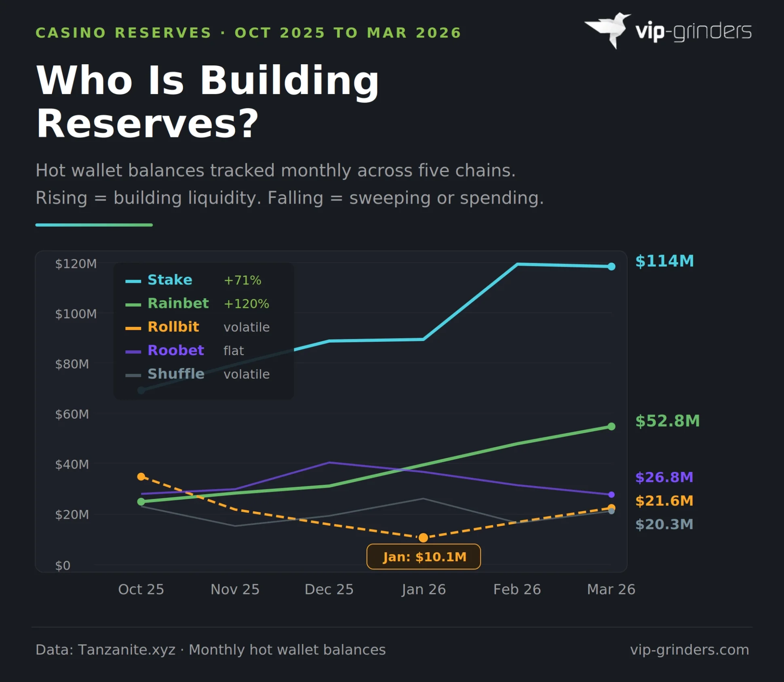Click the 'Dec 25' x-axis label
784x682 pixels.
[x=329, y=589]
